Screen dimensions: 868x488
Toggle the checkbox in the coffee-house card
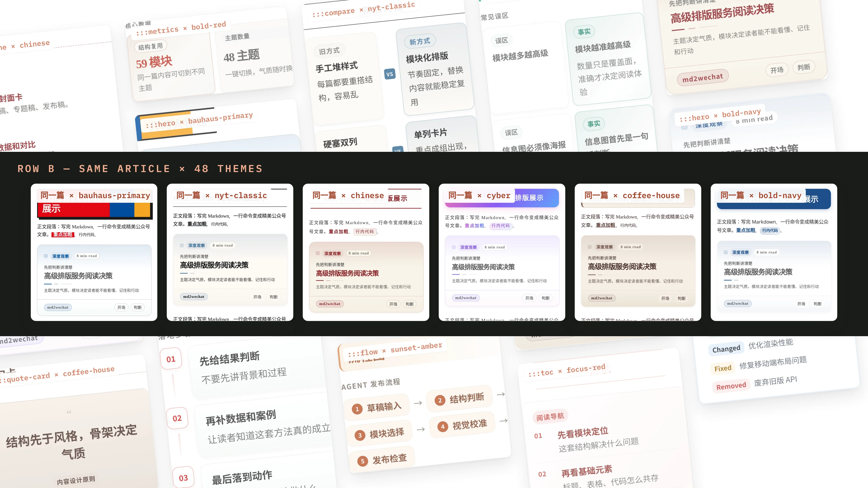coord(590,247)
